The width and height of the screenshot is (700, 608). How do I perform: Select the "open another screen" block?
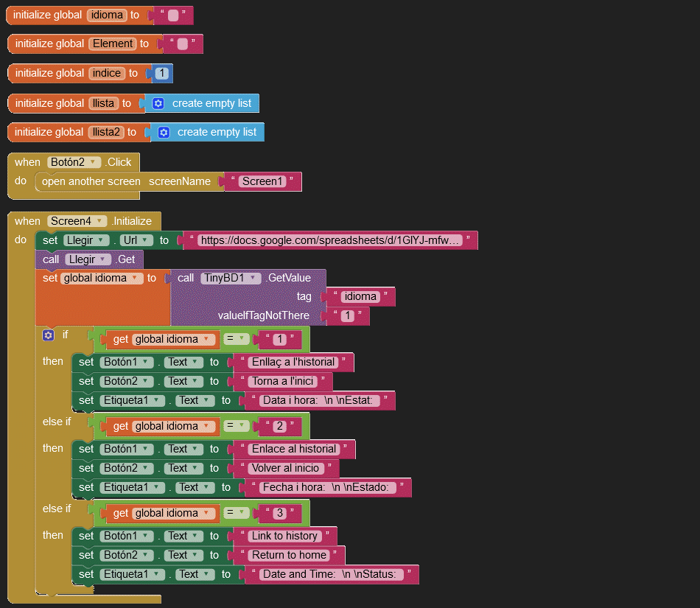(91, 181)
